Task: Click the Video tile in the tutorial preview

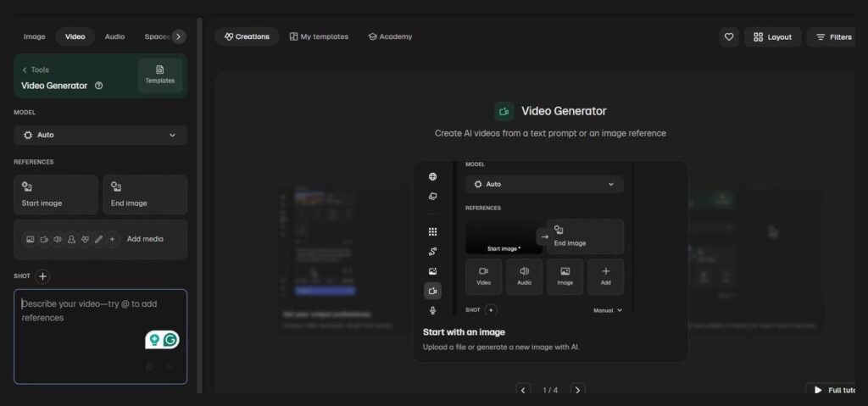Action: (484, 276)
